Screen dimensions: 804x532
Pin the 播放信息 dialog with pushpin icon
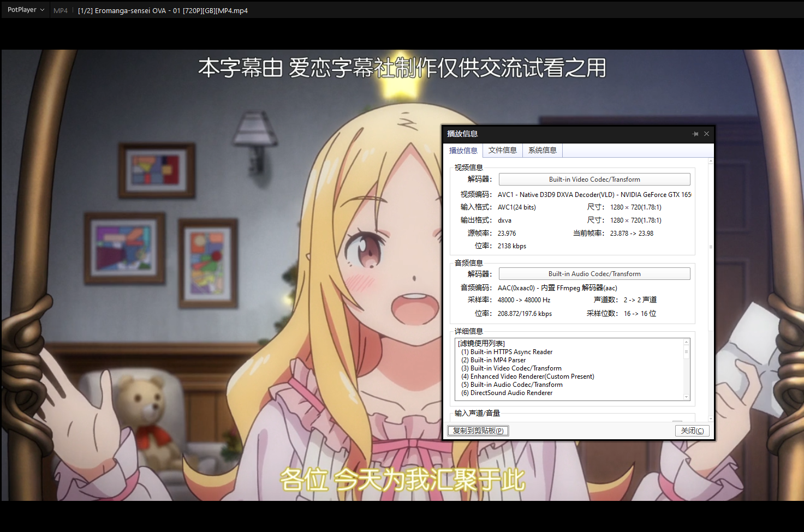point(695,134)
